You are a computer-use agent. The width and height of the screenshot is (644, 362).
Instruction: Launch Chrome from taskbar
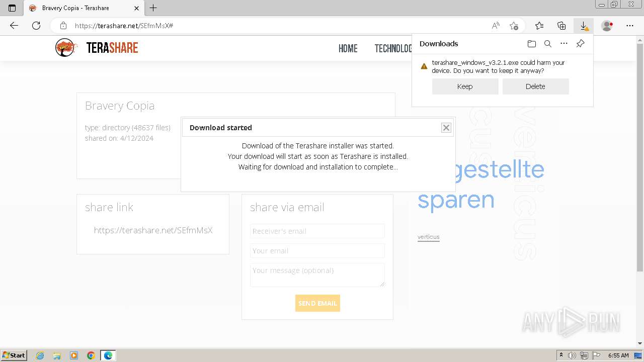91,355
